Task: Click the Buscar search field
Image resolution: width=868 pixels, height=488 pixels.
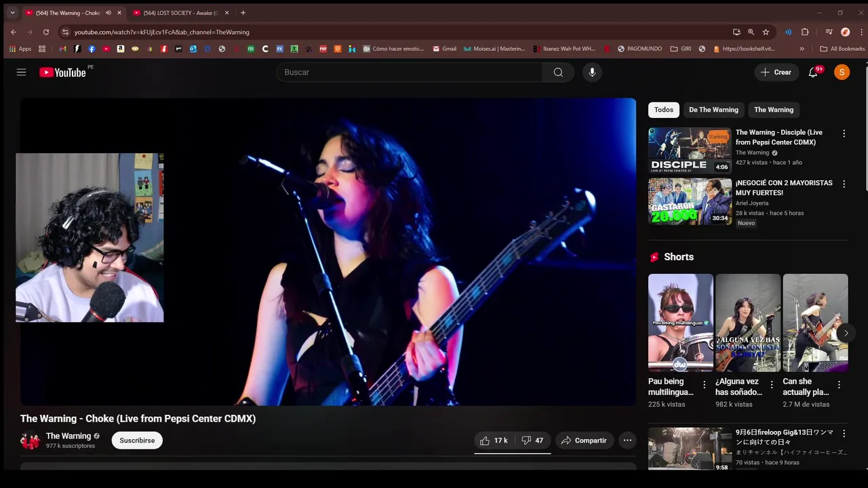Action: (410, 73)
